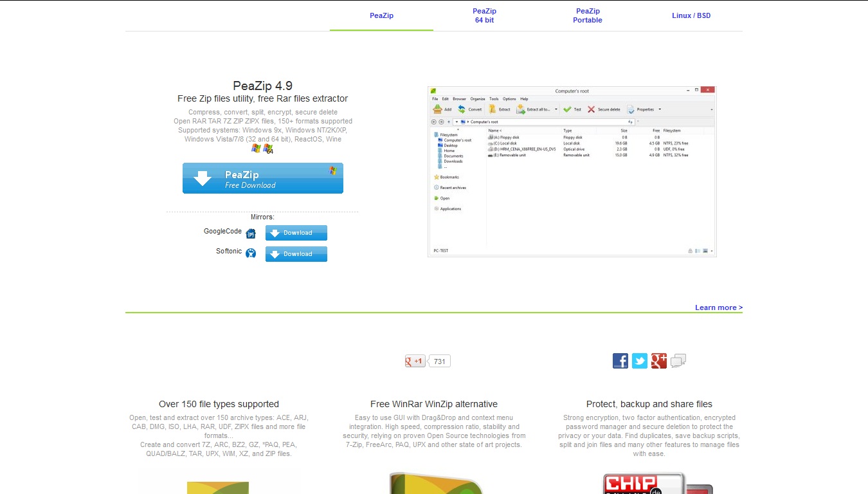Click the Windows 64 logo icon

268,149
